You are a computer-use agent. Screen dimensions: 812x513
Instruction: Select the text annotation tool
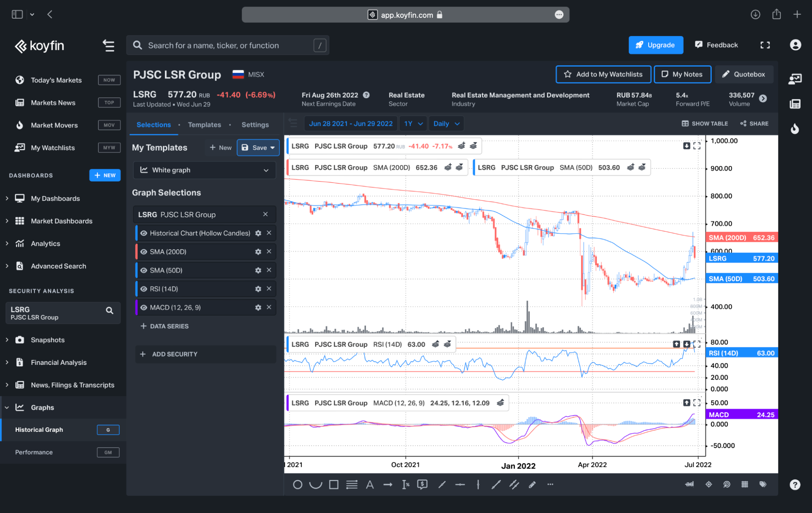[370, 485]
